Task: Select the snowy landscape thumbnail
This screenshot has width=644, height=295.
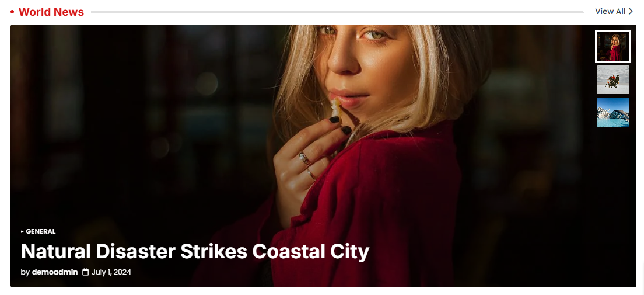Action: point(612,79)
